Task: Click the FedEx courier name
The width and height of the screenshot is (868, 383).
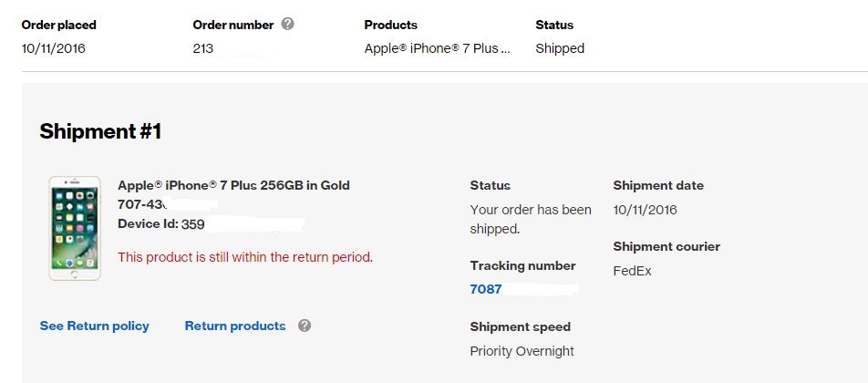Action: 632,271
